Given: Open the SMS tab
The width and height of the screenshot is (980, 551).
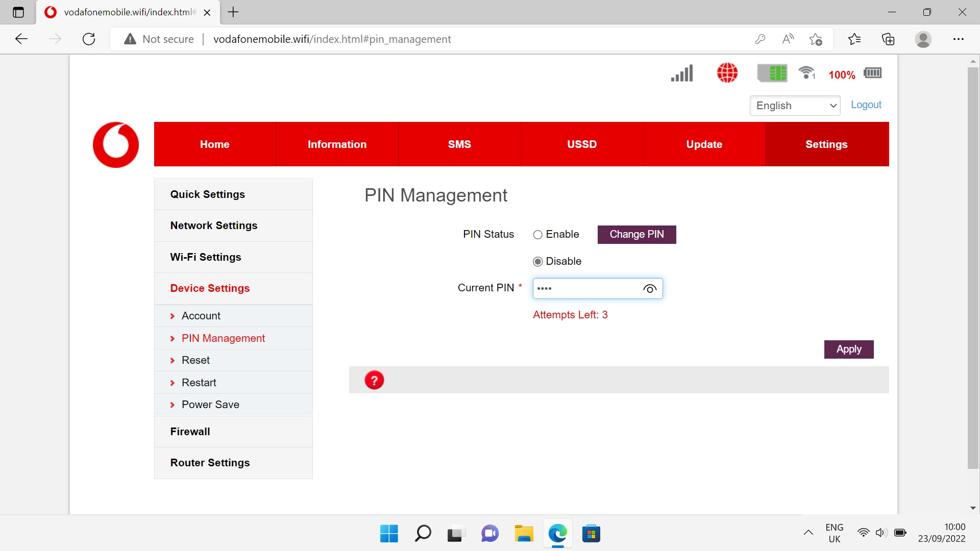Looking at the screenshot, I should (x=459, y=144).
